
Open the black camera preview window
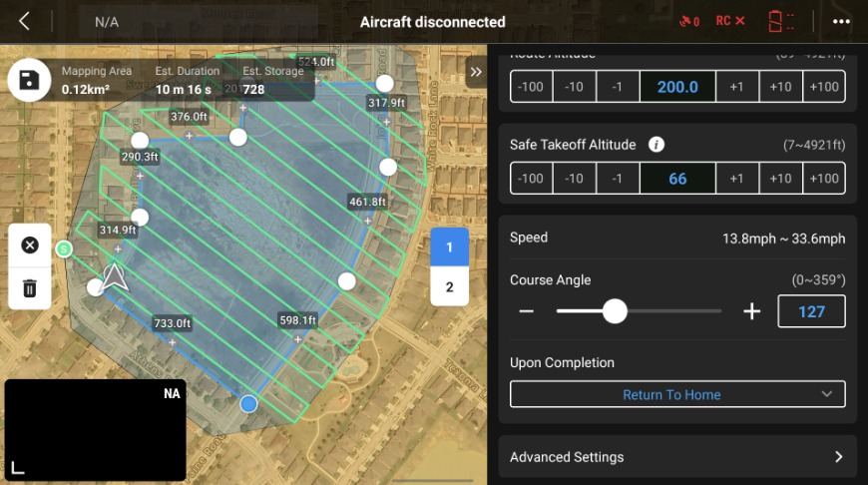[x=95, y=430]
